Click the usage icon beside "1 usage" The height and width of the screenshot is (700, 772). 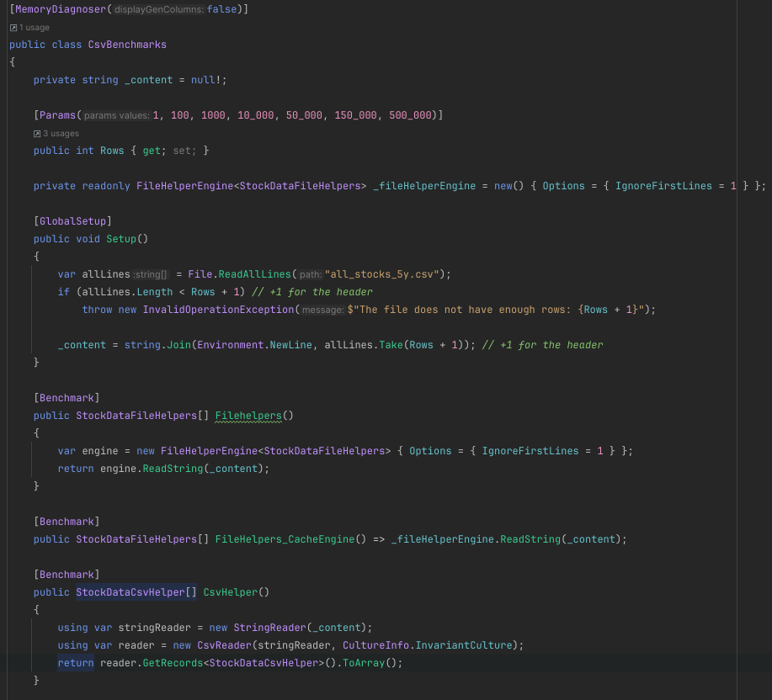(x=13, y=28)
